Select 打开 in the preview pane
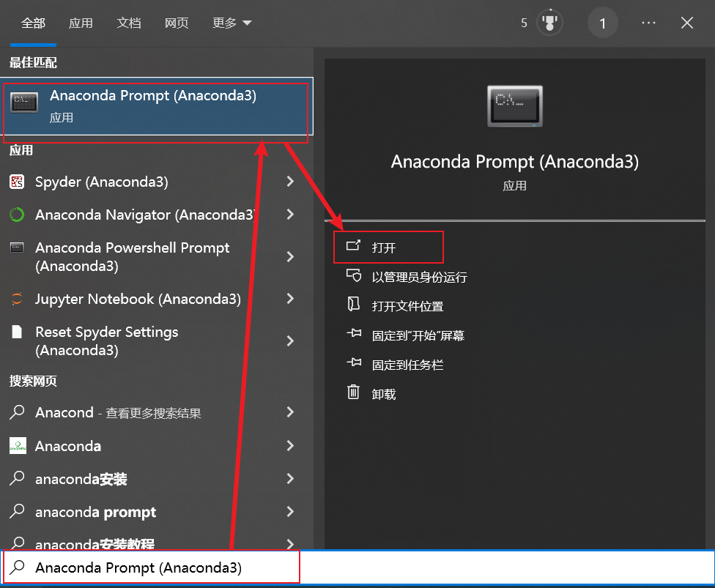Image resolution: width=715 pixels, height=588 pixels. 388,247
